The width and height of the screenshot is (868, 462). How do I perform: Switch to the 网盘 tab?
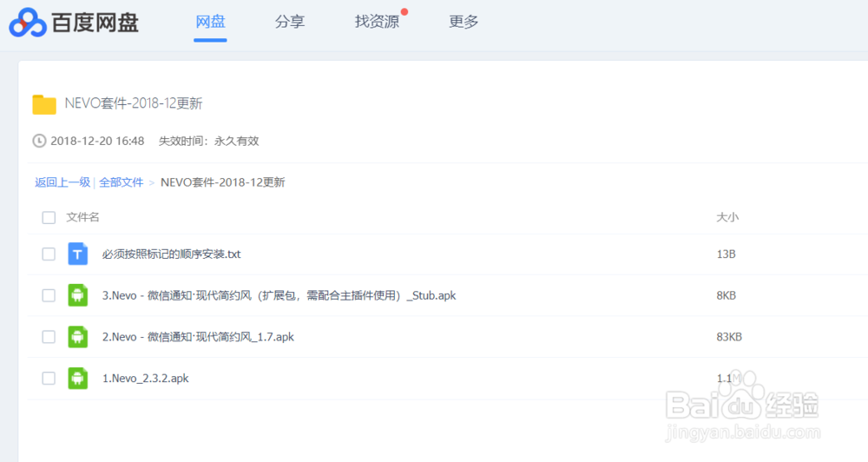[x=210, y=22]
